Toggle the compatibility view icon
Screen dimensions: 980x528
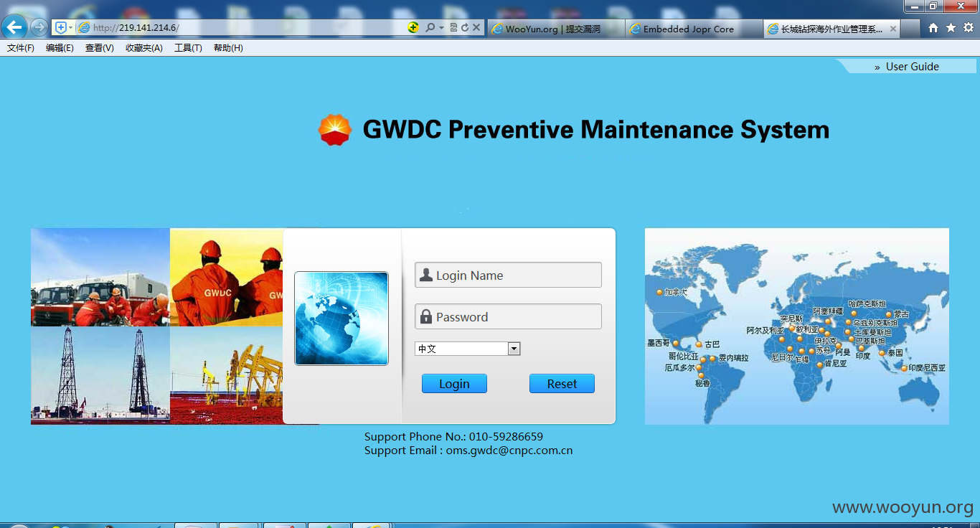(x=453, y=27)
